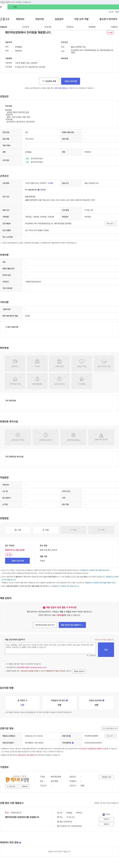Viewport: 119px width, 868px height.
Task: Open the 출산휴가·육아휴직 menu
Action: pyautogui.click(x=108, y=19)
